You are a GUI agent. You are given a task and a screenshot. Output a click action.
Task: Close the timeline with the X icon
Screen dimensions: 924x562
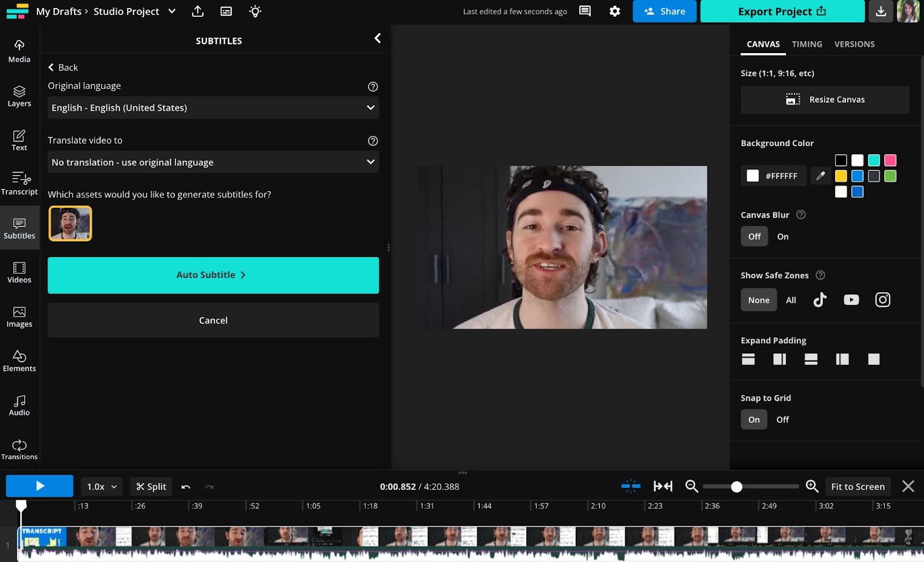tap(908, 486)
